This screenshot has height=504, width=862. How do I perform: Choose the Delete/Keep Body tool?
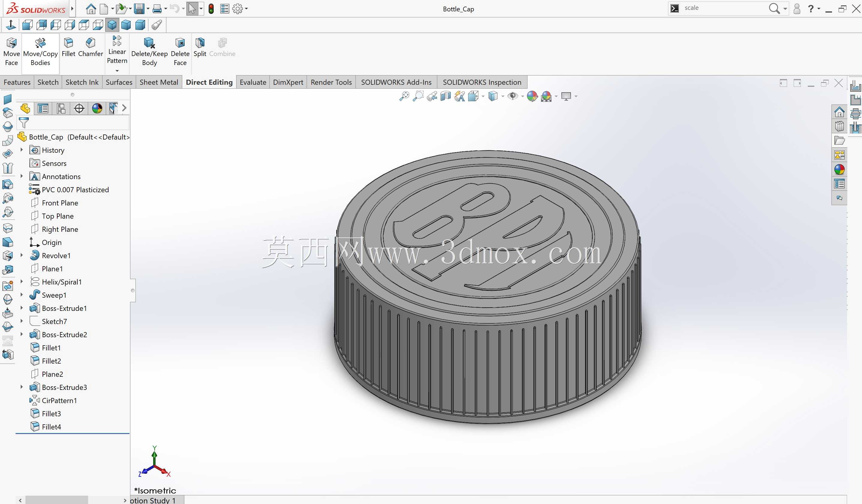click(149, 52)
